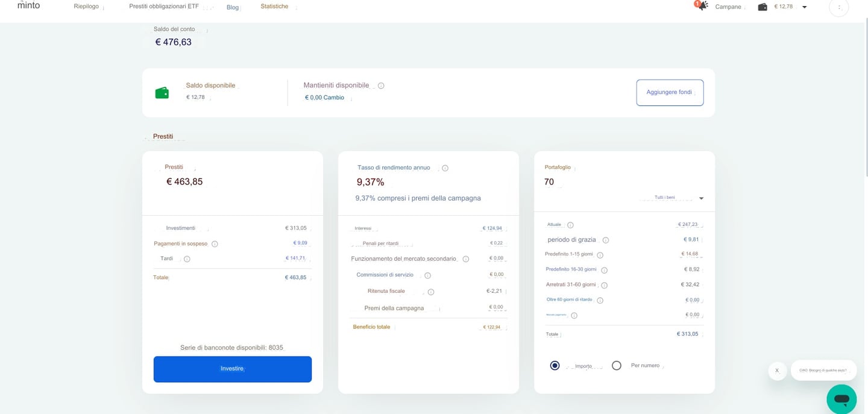Open the account balance dropdown arrow
The width and height of the screenshot is (868, 414).
click(x=805, y=7)
